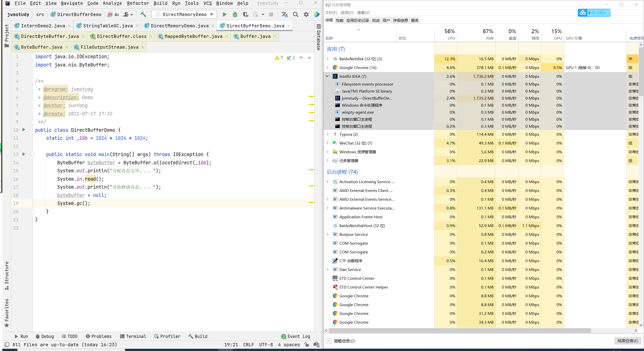Open the Structure tool window
The height and width of the screenshot is (351, 644).
click(7, 275)
